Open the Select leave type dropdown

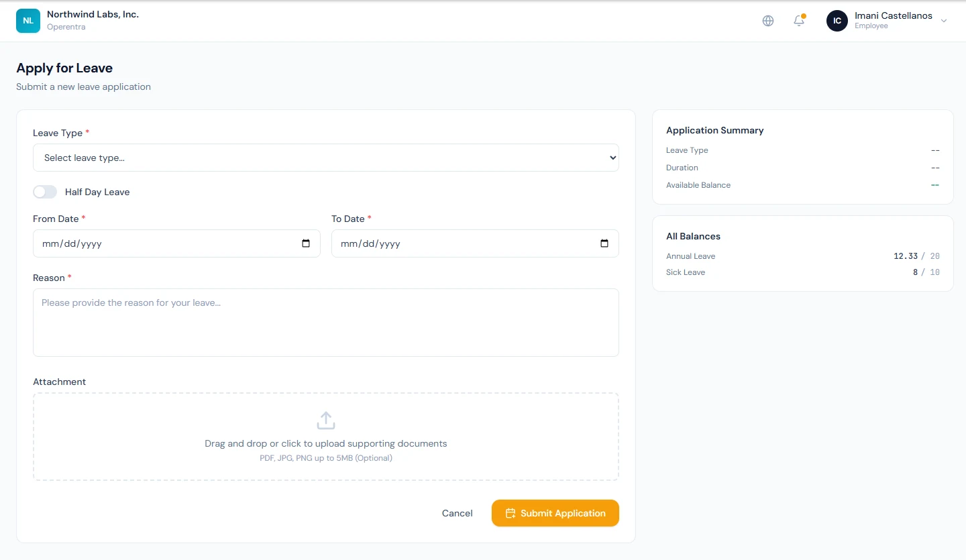click(326, 158)
